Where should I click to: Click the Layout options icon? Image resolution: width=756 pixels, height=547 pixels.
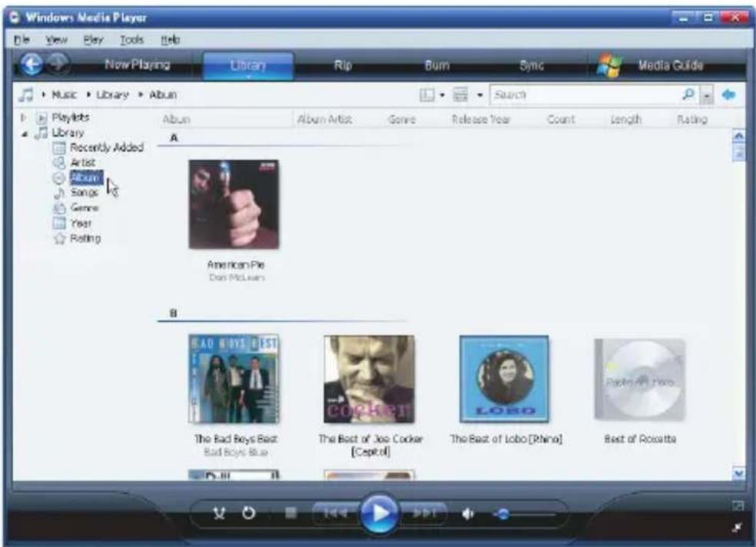tap(426, 95)
